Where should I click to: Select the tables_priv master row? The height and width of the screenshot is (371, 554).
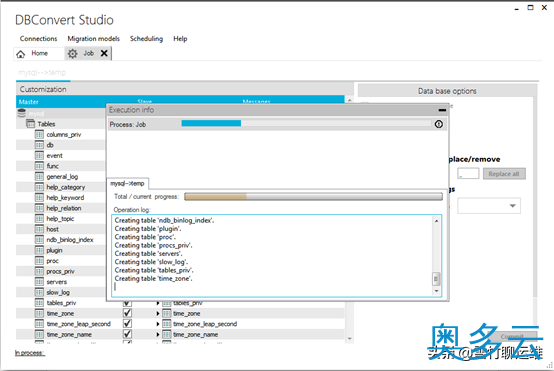[x=61, y=303]
